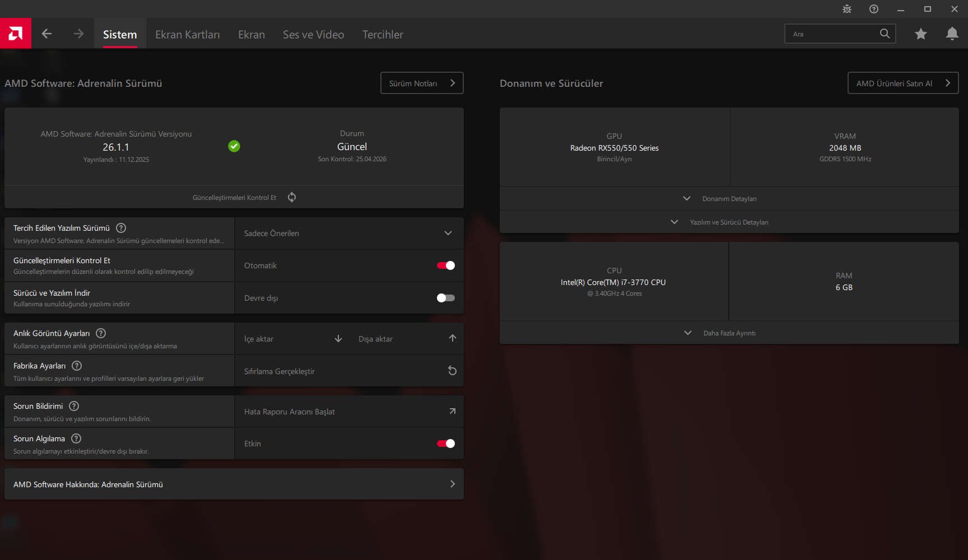
Task: Click İçe aktar label
Action: pos(259,339)
